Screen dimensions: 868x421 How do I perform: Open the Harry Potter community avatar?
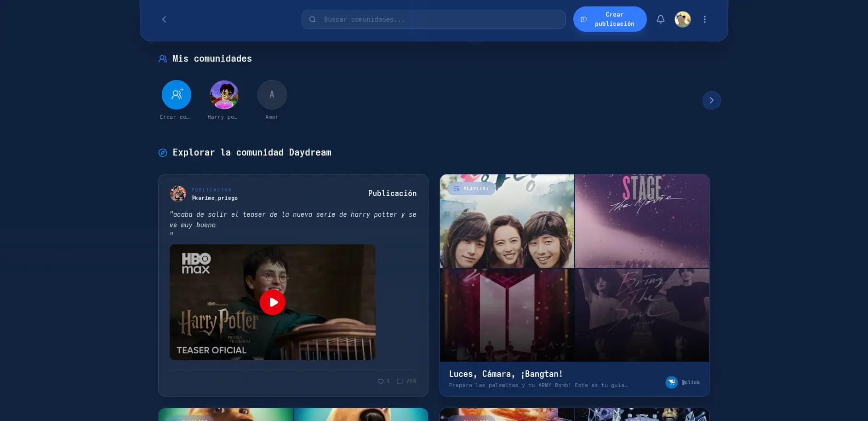coord(224,95)
